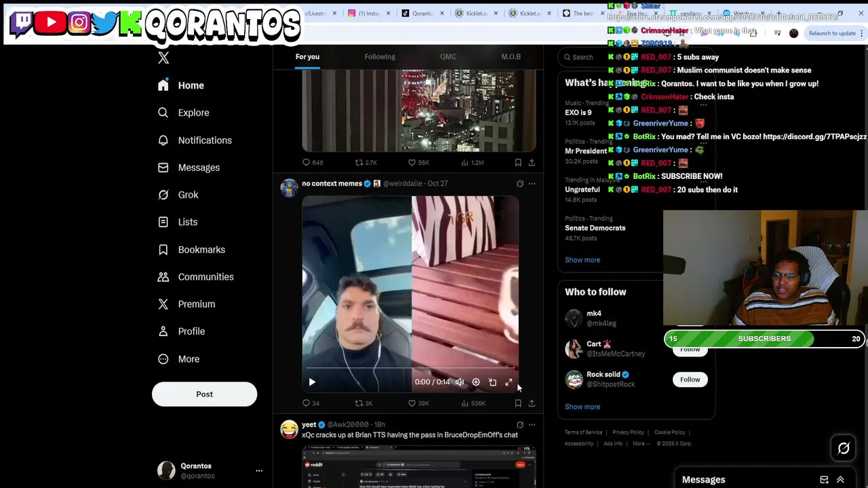Repost the no context memes post

click(x=363, y=403)
